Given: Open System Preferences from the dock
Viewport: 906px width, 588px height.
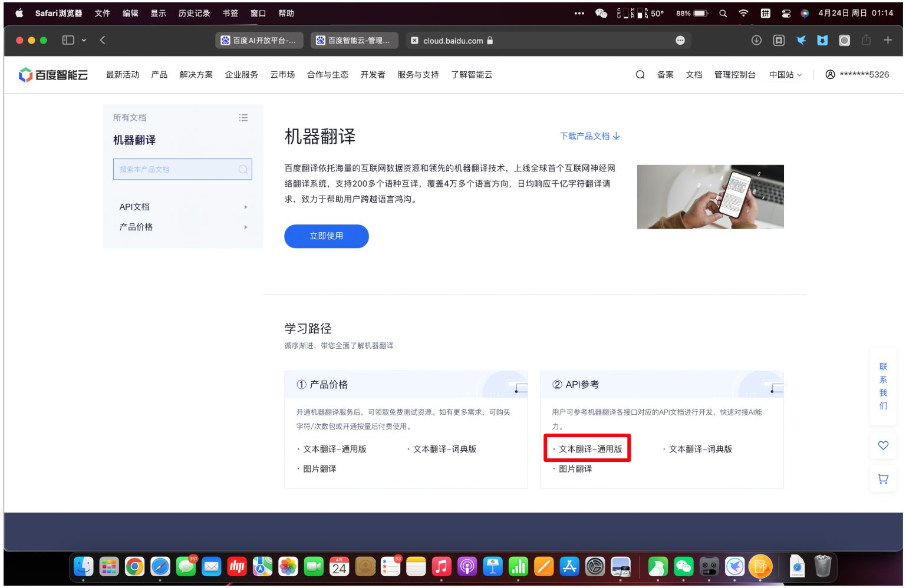Looking at the screenshot, I should coord(595,567).
